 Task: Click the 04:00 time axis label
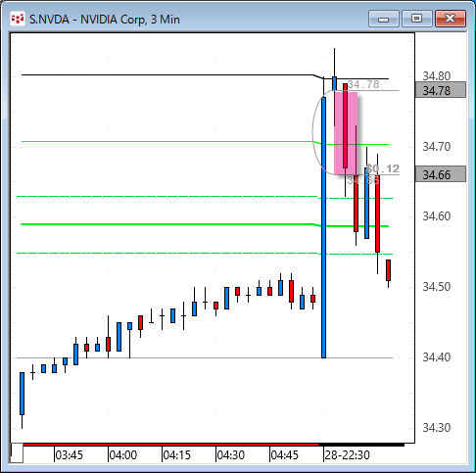pyautogui.click(x=122, y=455)
